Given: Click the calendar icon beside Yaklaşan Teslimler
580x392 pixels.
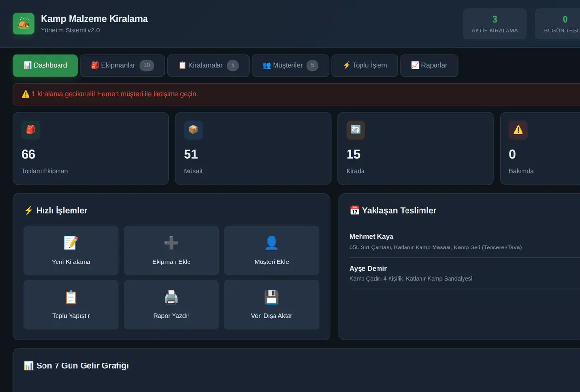Looking at the screenshot, I should tap(355, 210).
